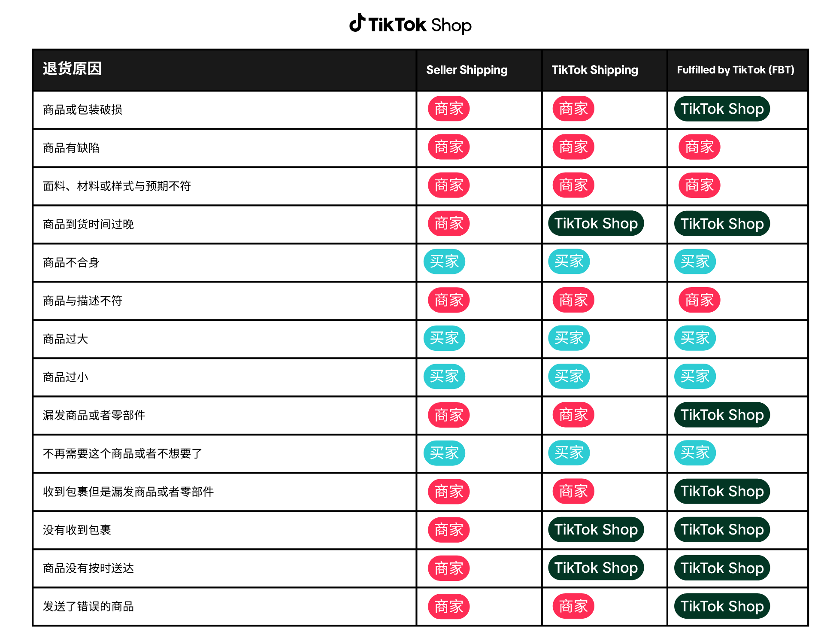The image size is (824, 644).
Task: Click Seller Shipping 买家 badge for 商品不合身
Action: 444,262
